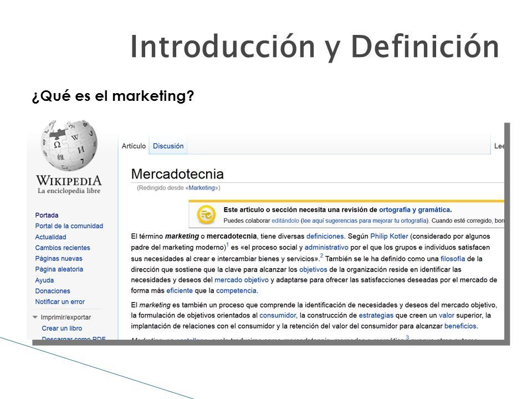Open Página aleatoria link
The image size is (532, 399).
click(x=59, y=269)
